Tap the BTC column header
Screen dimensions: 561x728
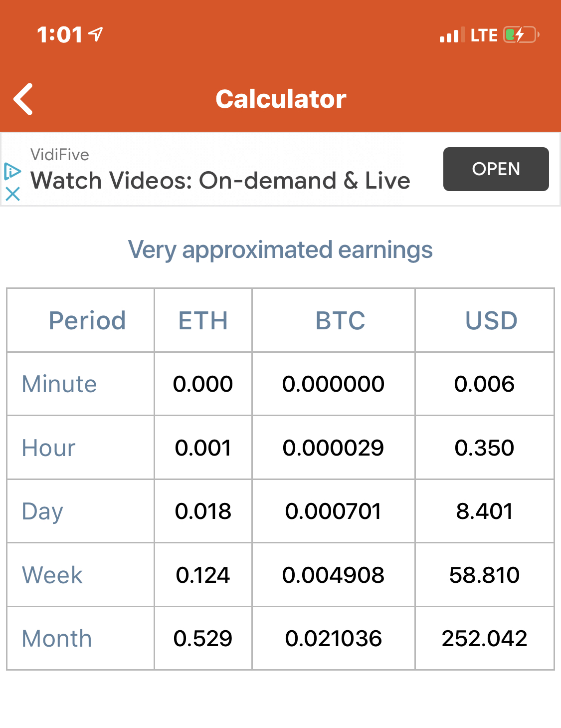(340, 320)
